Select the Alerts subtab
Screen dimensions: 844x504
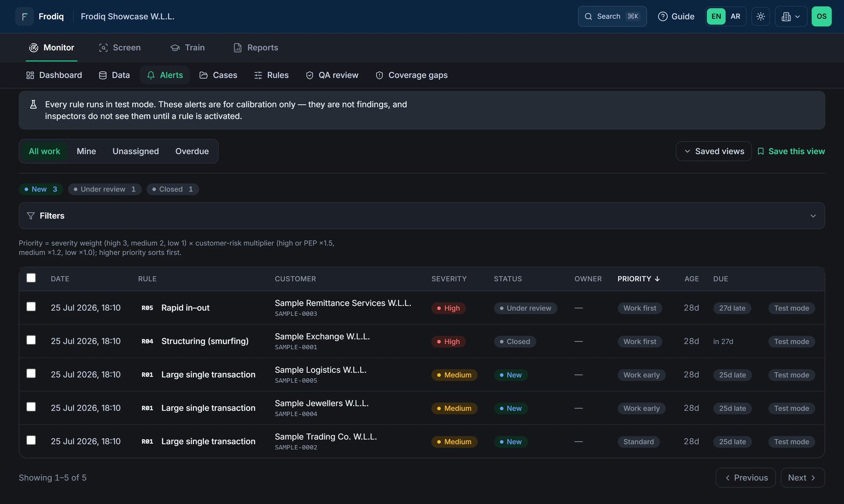click(165, 75)
